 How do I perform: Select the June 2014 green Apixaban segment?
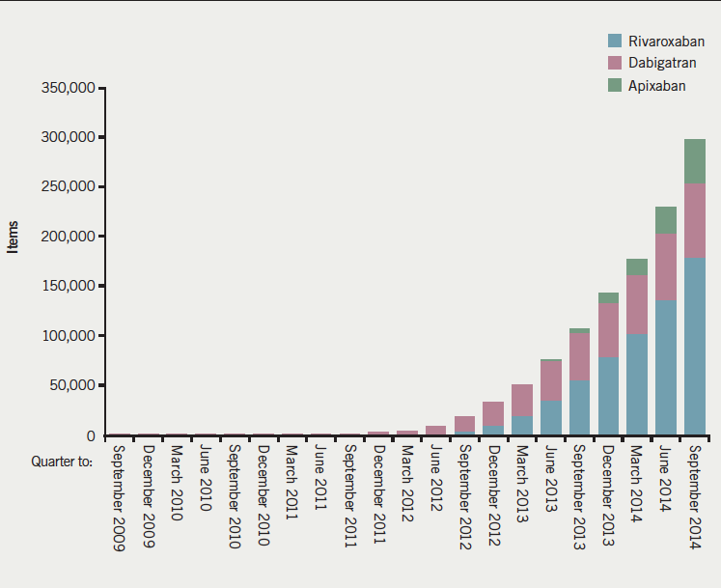(666, 219)
